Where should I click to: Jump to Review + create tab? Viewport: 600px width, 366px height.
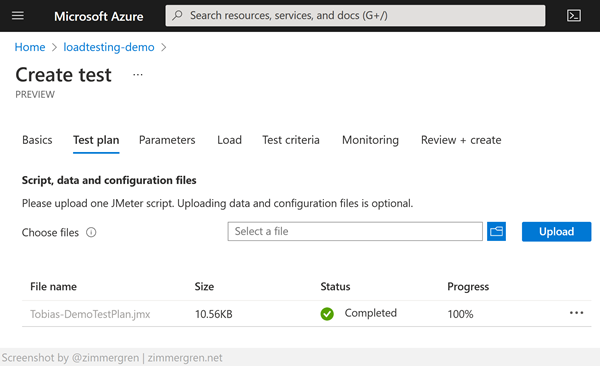pos(461,140)
